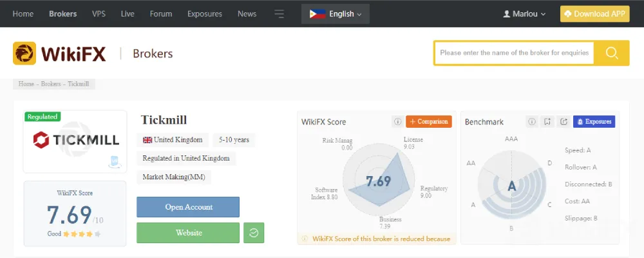The height and width of the screenshot is (258, 644).
Task: Select Brokers in top navigation
Action: (63, 14)
